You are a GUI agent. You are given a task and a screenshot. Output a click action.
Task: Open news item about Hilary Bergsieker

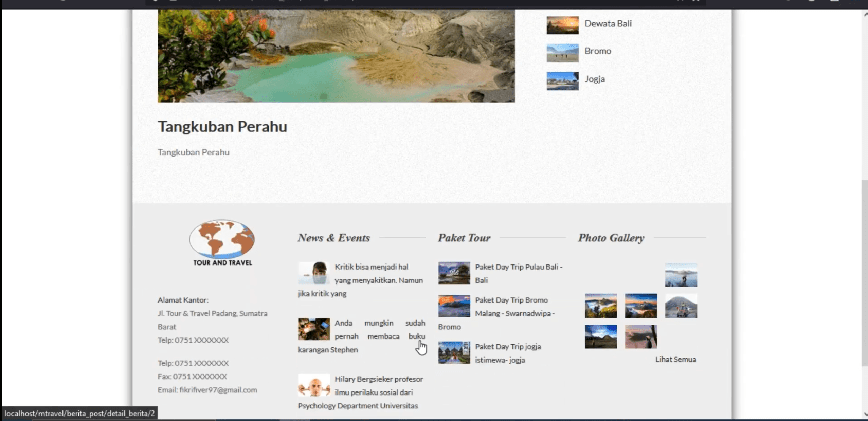tap(361, 392)
